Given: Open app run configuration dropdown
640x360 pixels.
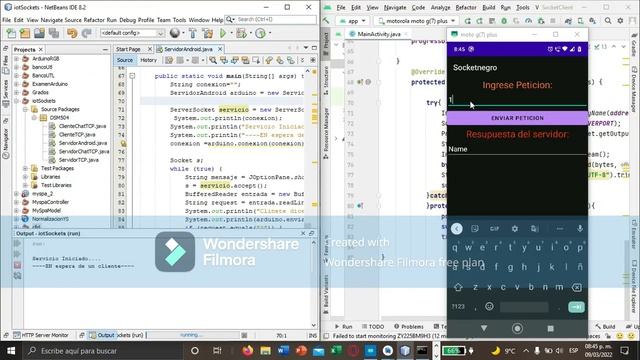Looking at the screenshot, I should 353,21.
